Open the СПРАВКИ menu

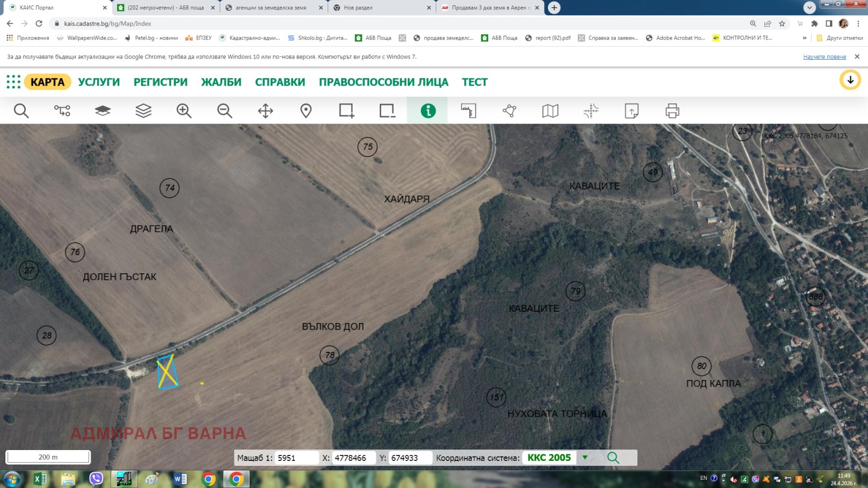pyautogui.click(x=280, y=82)
